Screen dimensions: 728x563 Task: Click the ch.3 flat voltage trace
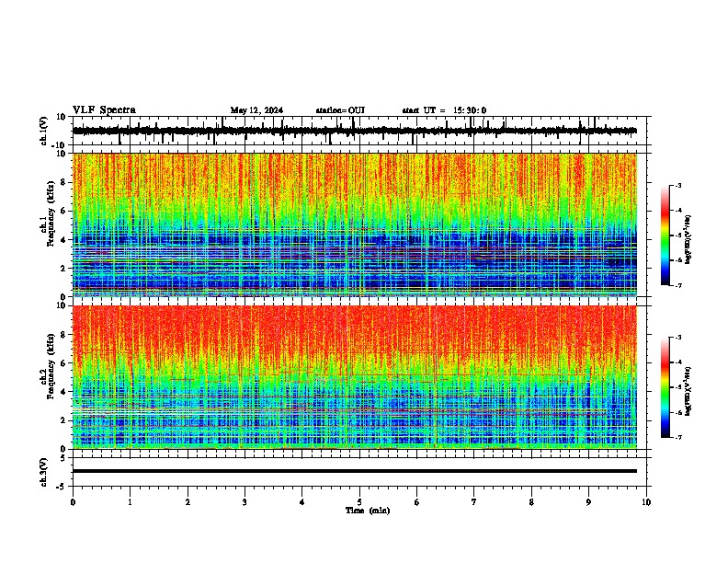[x=355, y=471]
